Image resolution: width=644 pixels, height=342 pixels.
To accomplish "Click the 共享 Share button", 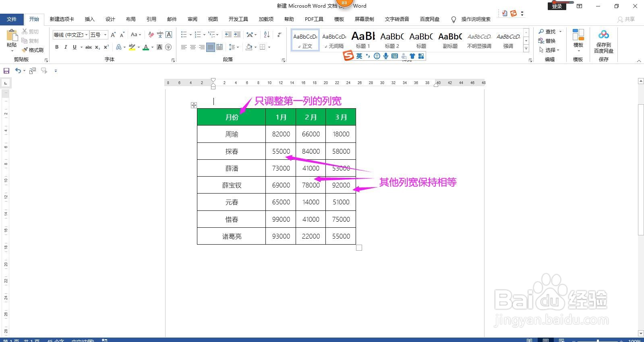I will pyautogui.click(x=626, y=19).
